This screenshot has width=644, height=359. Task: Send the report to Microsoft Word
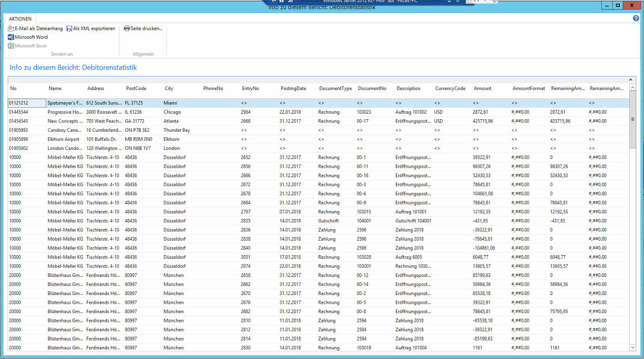[28, 37]
